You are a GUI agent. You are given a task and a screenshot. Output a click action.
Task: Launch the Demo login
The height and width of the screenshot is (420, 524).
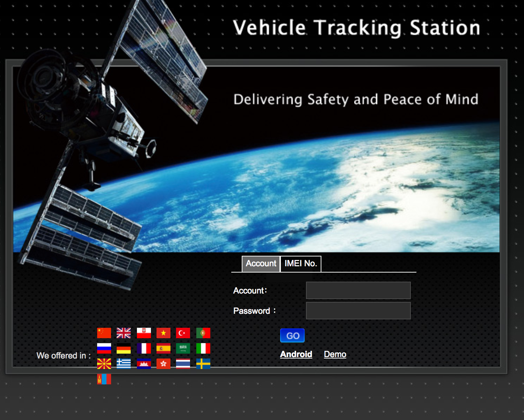[x=334, y=354]
